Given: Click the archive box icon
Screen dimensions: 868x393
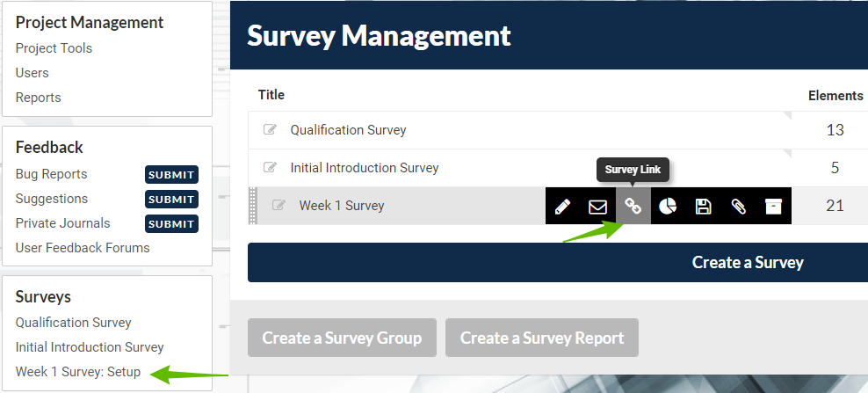Looking at the screenshot, I should coord(773,207).
